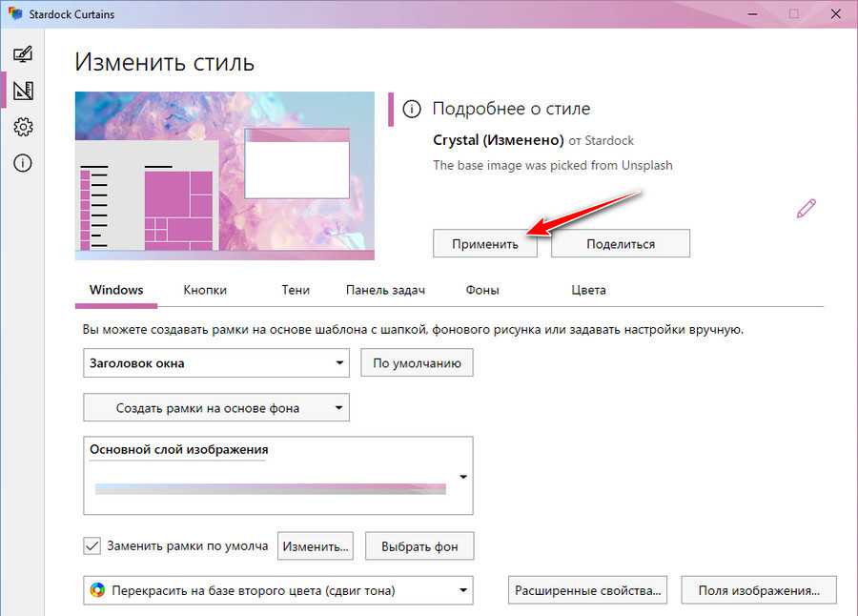The image size is (858, 616).
Task: Open Settings gear in sidebar
Action: click(23, 127)
